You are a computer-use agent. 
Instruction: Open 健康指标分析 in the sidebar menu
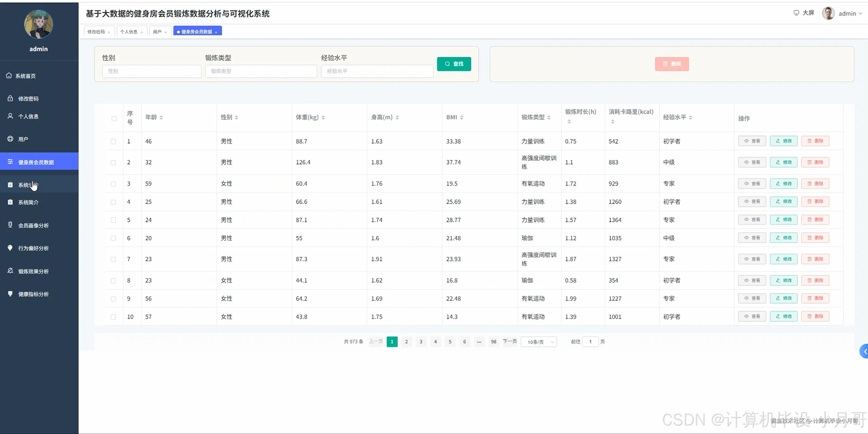(39, 294)
